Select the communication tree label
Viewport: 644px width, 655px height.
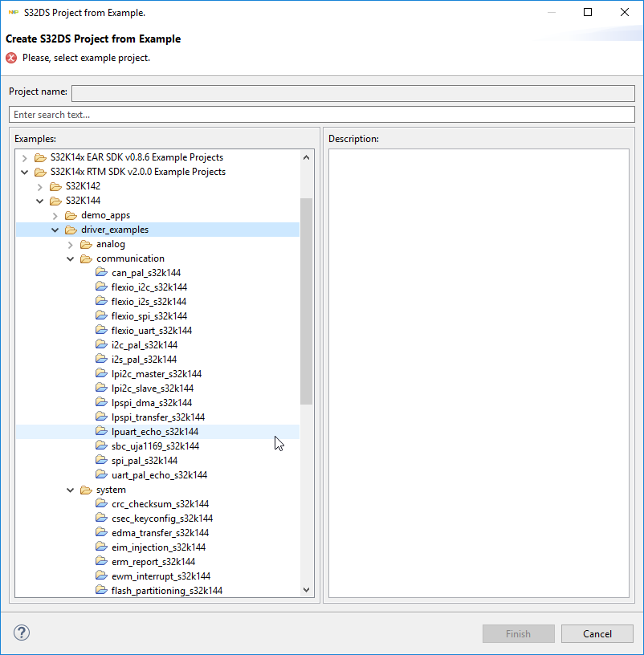click(x=130, y=258)
